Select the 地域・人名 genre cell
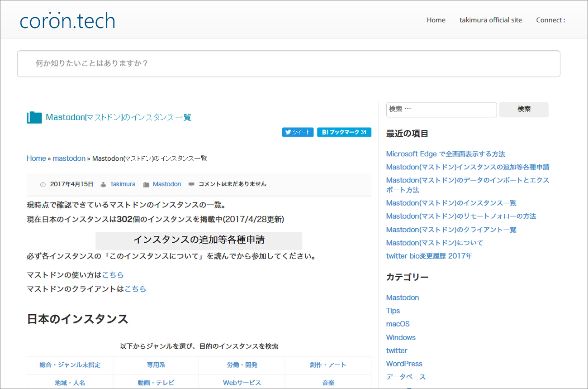This screenshot has height=389, width=588. 70,383
